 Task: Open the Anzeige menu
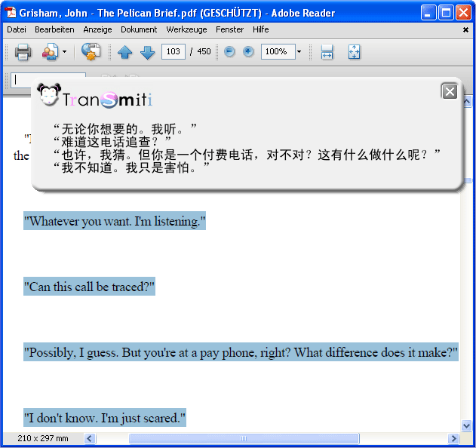click(97, 29)
